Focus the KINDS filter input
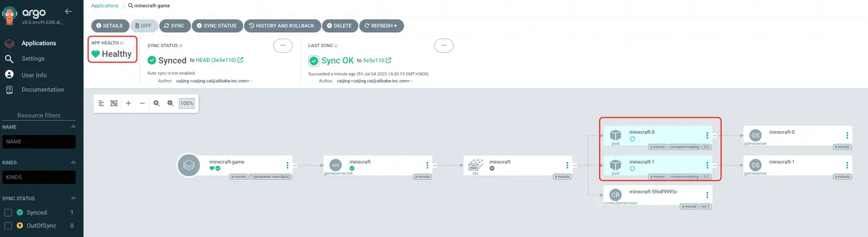Viewport: 868px width, 237px height. (x=38, y=177)
